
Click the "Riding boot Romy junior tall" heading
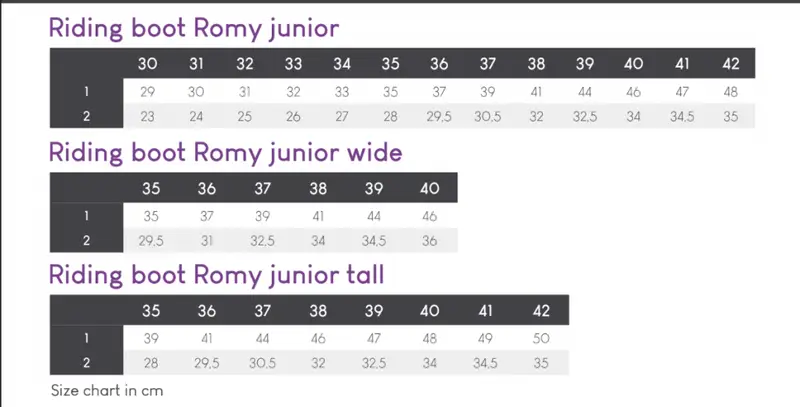[x=216, y=274]
